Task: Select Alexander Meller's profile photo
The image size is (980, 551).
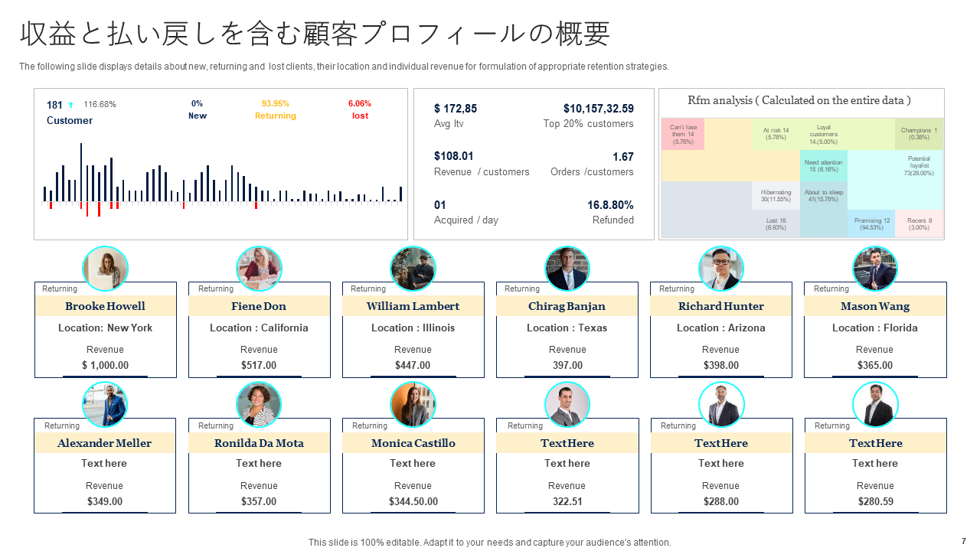Action: [105, 404]
